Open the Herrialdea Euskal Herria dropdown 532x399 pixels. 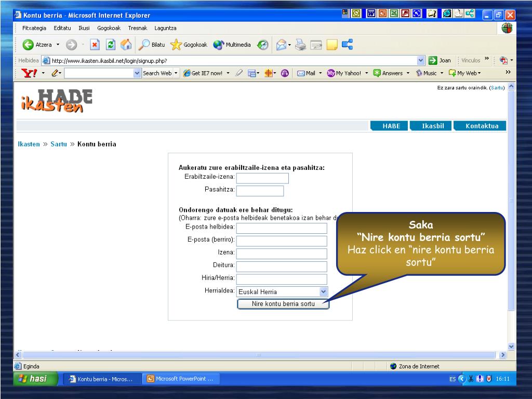point(282,291)
